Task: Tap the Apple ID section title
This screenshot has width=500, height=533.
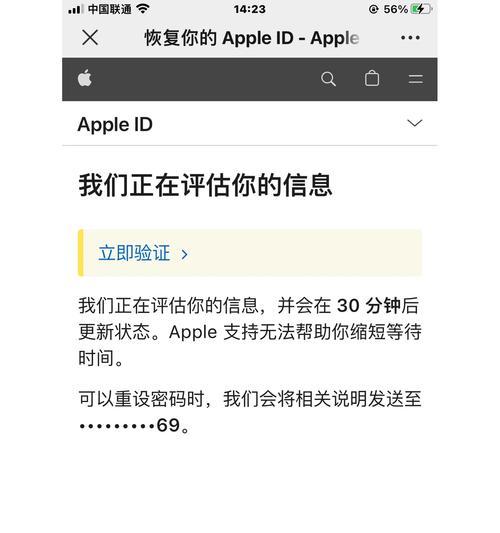Action: (115, 124)
